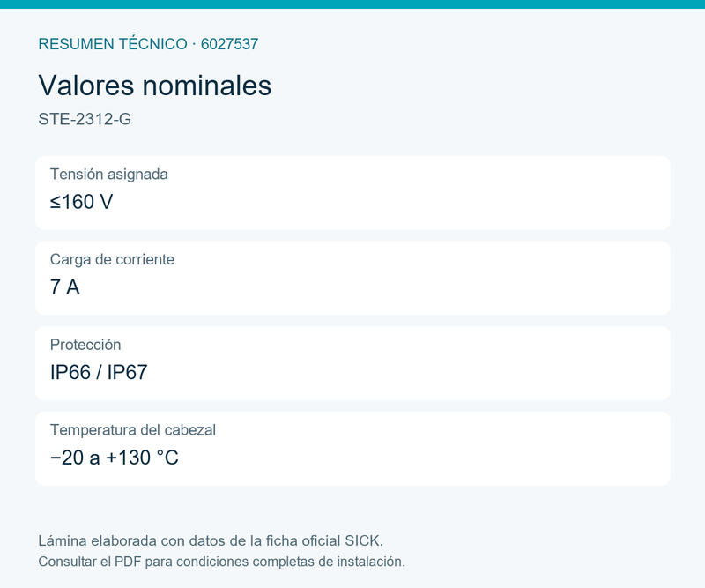705x588 pixels.
Task: Click the 6027537 part number
Action: click(x=229, y=44)
